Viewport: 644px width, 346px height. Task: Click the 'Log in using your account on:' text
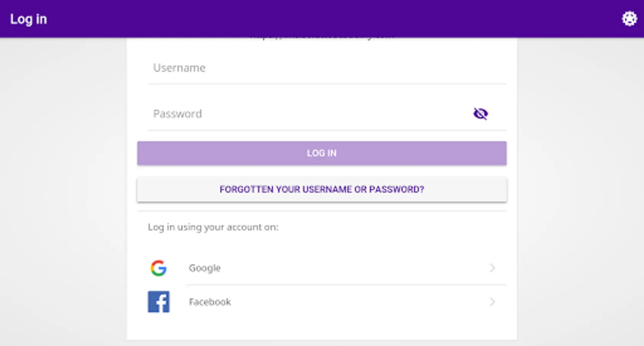[213, 227]
